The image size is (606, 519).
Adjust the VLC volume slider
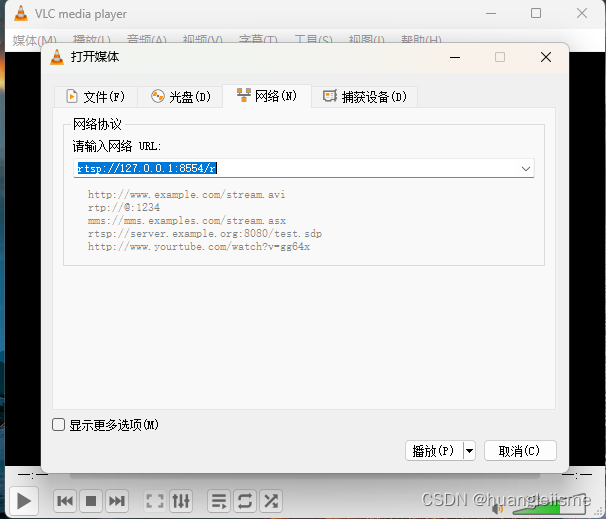[x=549, y=506]
